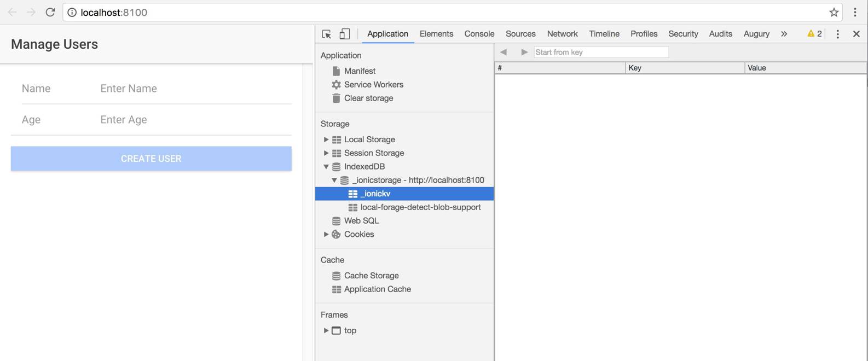Switch to the Elements tab
868x361 pixels.
click(x=436, y=34)
